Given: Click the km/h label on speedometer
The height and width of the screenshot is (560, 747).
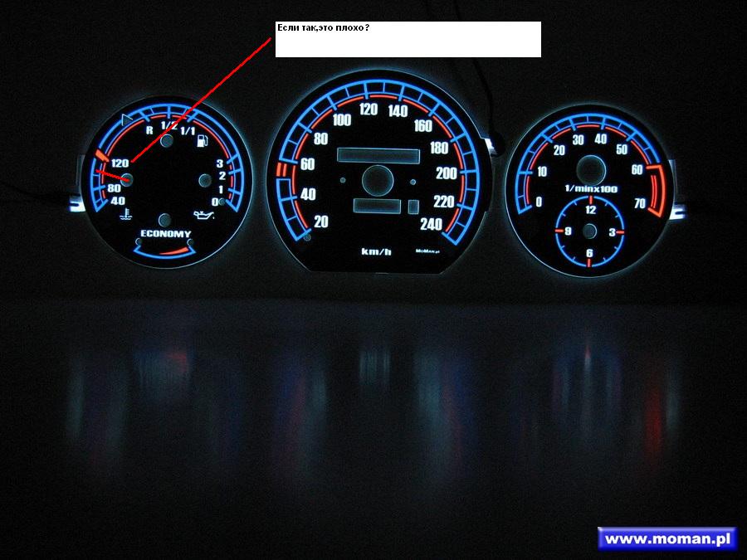Looking at the screenshot, I should [376, 251].
